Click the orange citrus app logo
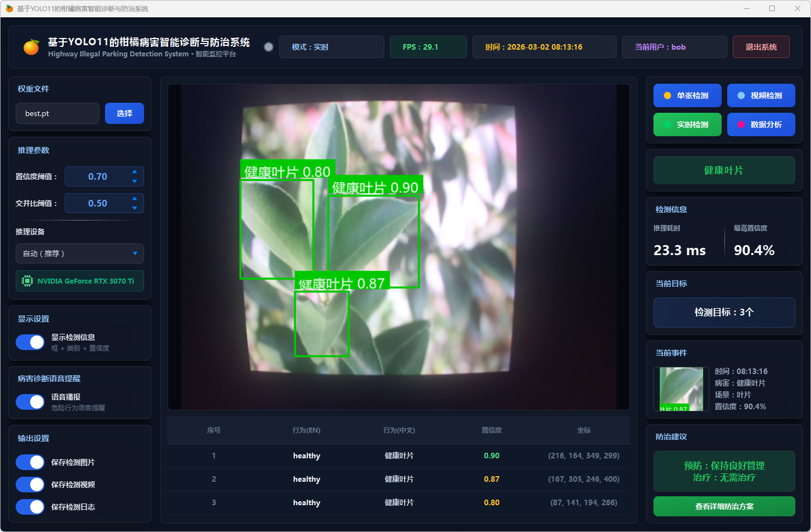The image size is (811, 532). [31, 47]
